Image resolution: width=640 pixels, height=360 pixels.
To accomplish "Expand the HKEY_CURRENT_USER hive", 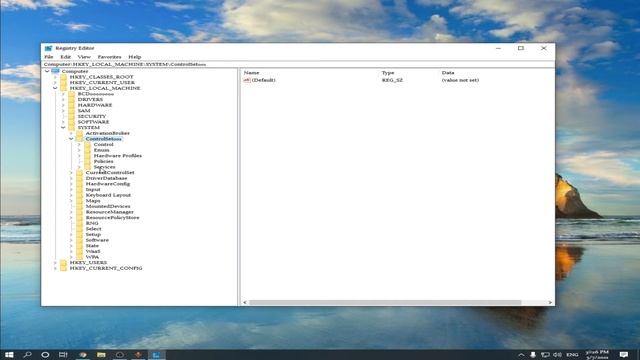I will tap(55, 82).
